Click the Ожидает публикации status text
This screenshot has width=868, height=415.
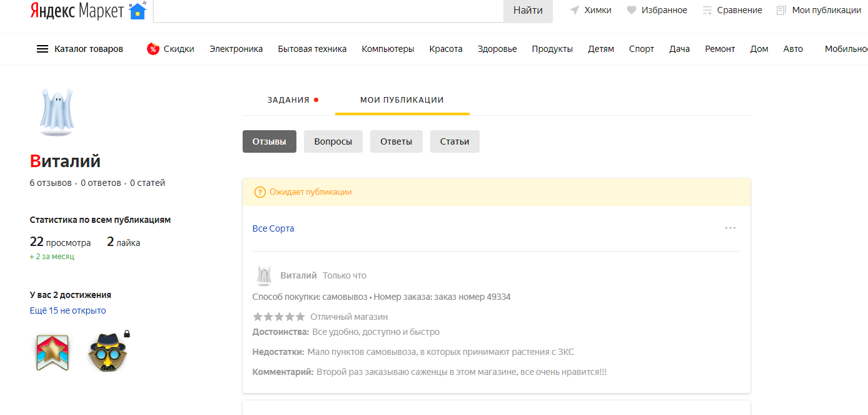click(311, 192)
